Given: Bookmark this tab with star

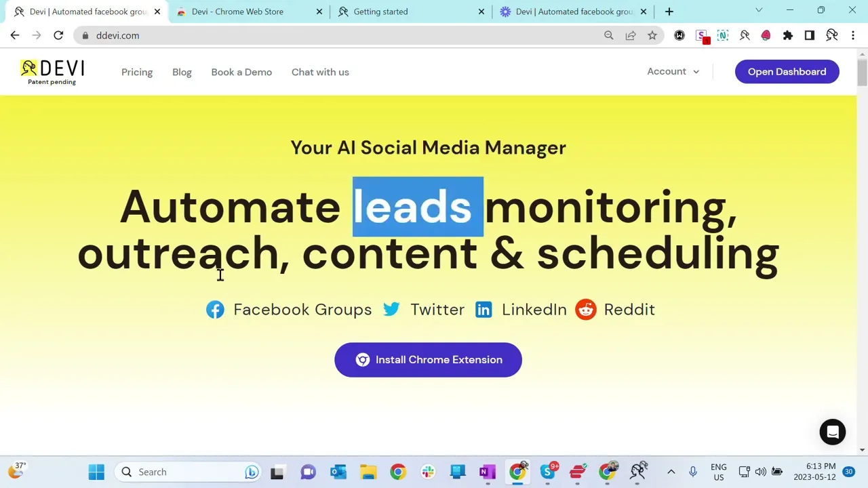Looking at the screenshot, I should coord(652,35).
